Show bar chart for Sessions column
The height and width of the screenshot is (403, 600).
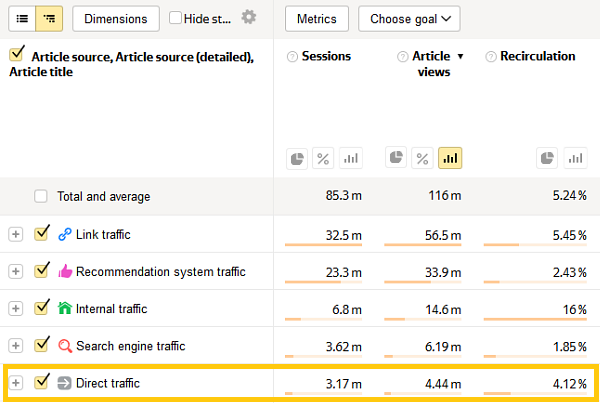tap(350, 158)
